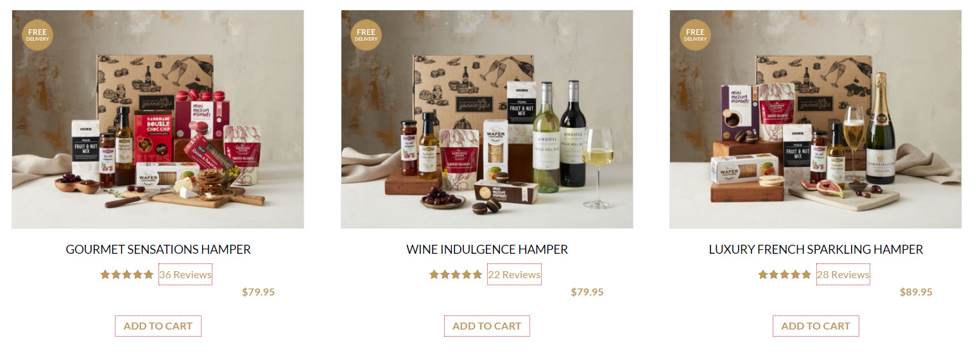Click Free Delivery badge on Wine Indulgence Hamper

click(366, 35)
